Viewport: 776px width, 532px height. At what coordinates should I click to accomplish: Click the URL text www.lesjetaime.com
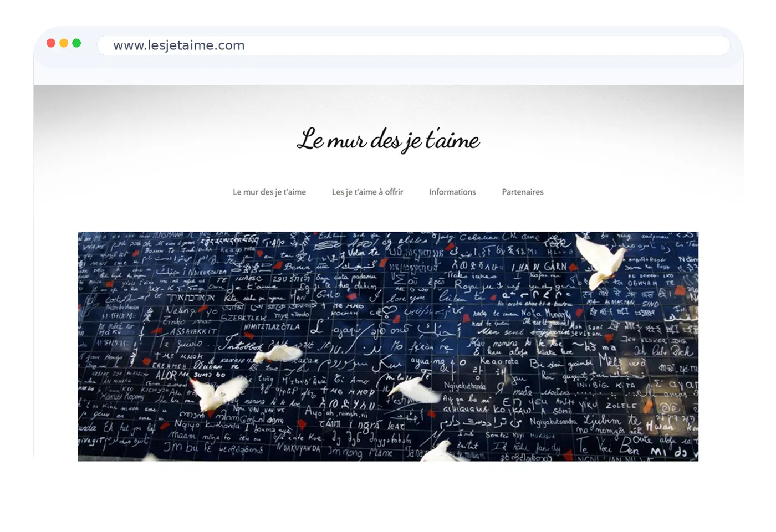click(178, 45)
